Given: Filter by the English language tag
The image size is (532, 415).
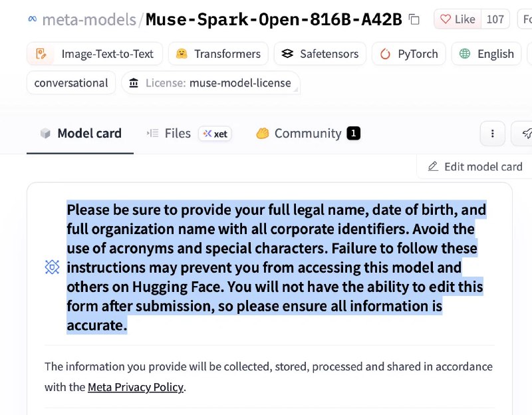Looking at the screenshot, I should [x=486, y=54].
